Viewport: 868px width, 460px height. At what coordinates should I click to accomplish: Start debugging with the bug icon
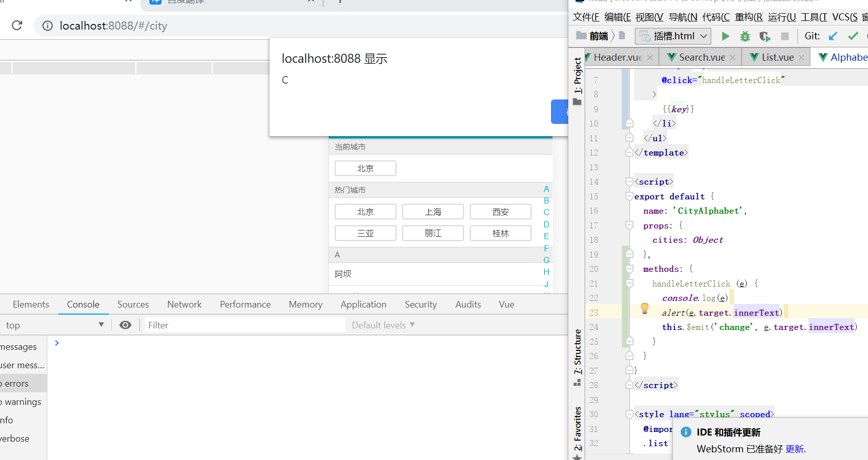[x=745, y=36]
